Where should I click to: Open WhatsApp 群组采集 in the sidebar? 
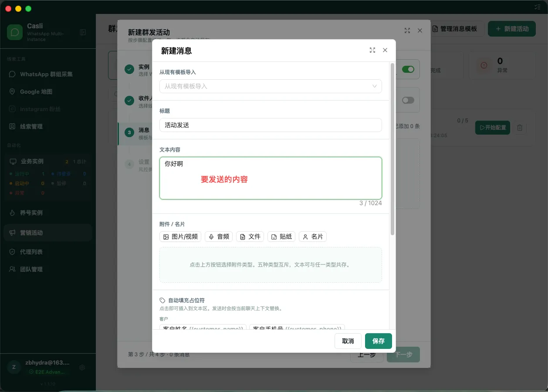coord(48,74)
